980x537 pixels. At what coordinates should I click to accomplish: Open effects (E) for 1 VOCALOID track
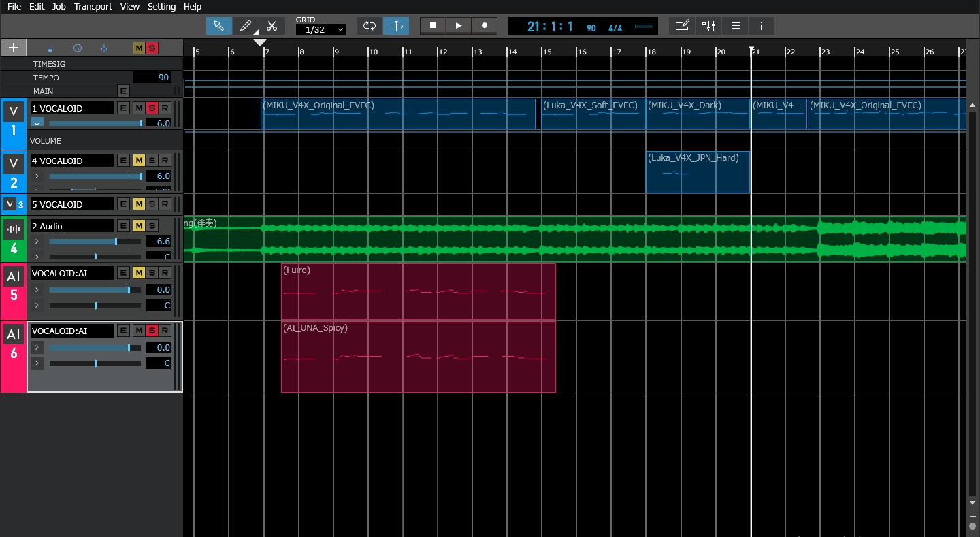click(123, 108)
